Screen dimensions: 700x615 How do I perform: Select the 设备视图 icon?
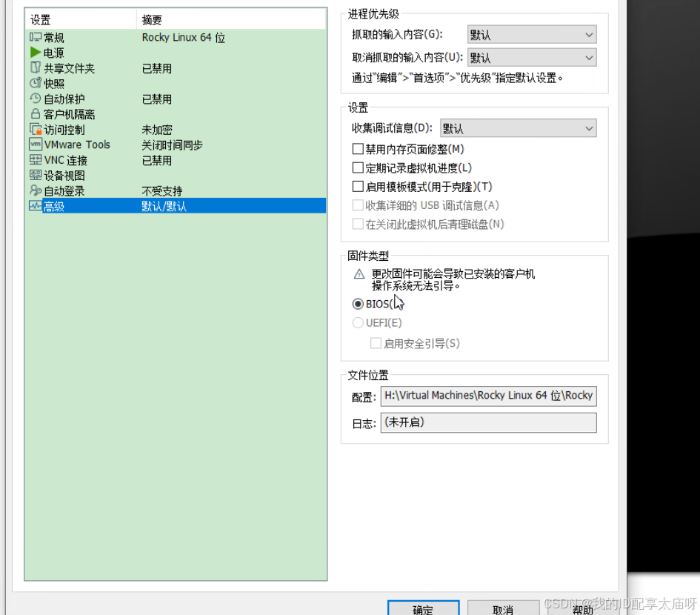tap(36, 175)
